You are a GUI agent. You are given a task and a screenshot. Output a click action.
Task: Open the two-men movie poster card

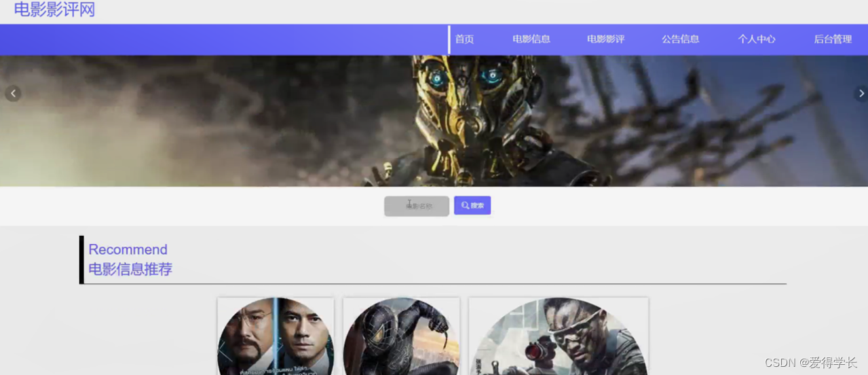276,336
